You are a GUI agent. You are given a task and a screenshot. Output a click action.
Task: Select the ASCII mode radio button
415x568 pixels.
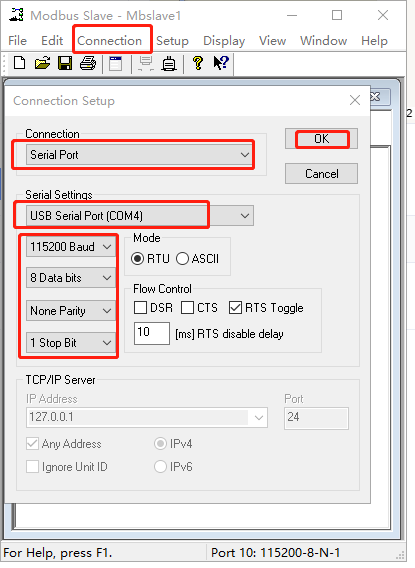pyautogui.click(x=182, y=259)
